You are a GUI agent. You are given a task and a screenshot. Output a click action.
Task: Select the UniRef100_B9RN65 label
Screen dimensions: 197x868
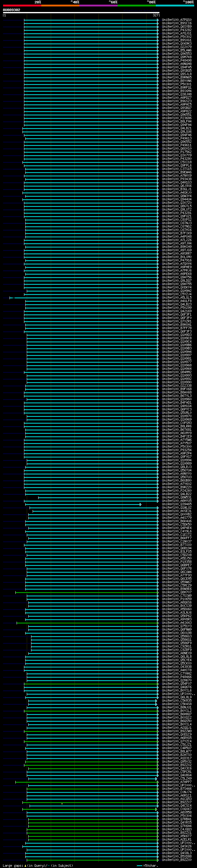click(177, 77)
